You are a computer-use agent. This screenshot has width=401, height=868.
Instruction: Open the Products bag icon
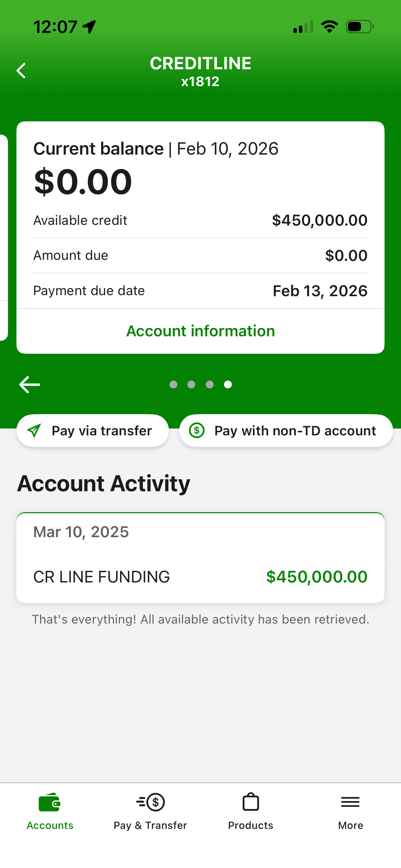pyautogui.click(x=251, y=802)
